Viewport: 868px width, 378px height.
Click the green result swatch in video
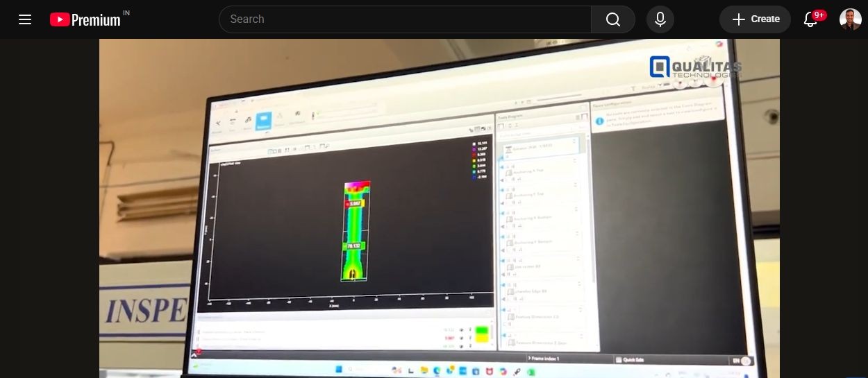click(482, 331)
